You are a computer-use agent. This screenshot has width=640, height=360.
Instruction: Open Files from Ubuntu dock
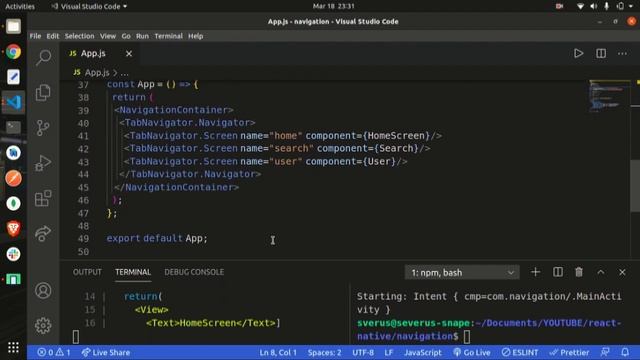coord(13,27)
